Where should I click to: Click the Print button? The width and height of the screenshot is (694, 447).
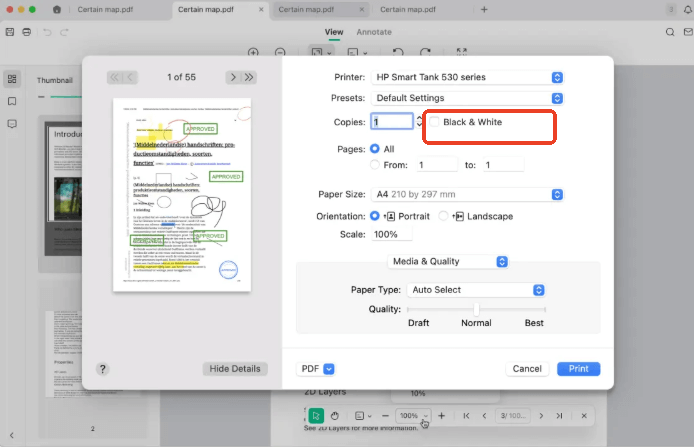coord(578,369)
